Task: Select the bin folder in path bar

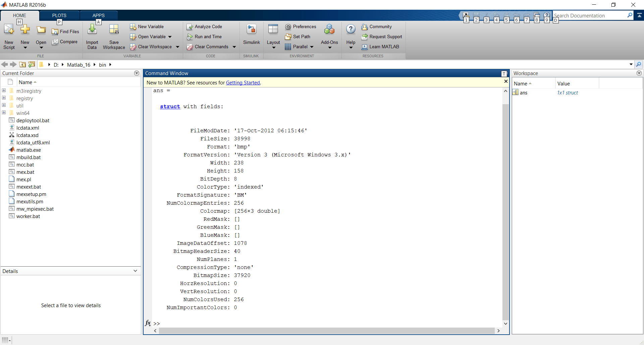Action: (102, 65)
